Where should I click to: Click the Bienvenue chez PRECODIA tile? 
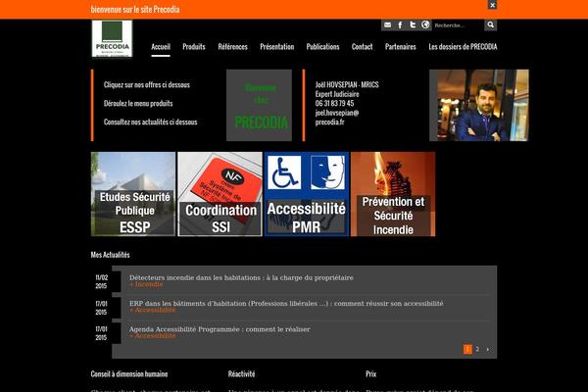tap(259, 106)
